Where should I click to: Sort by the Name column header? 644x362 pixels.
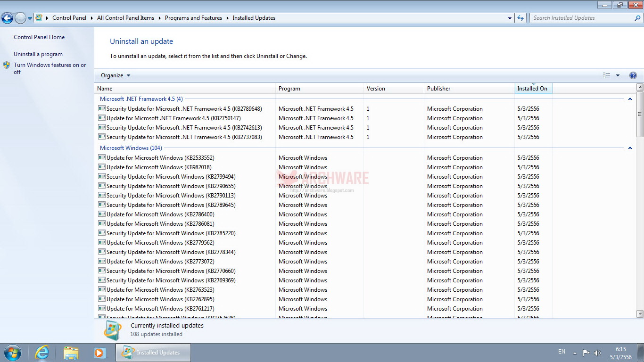(x=185, y=89)
